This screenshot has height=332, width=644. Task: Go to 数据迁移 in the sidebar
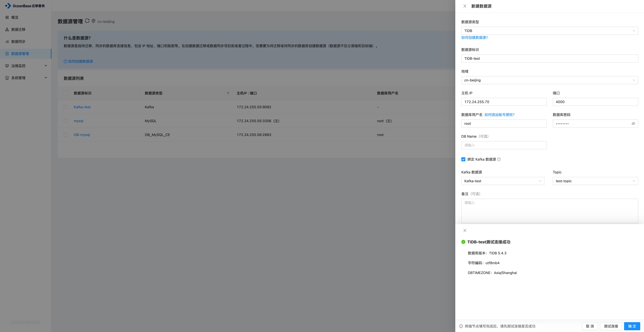pos(18,29)
